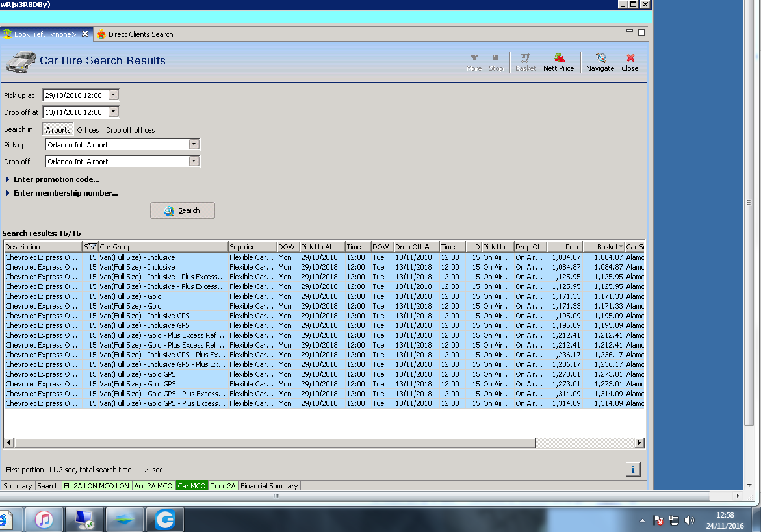Click the network tray icon
The width and height of the screenshot is (761, 532).
(674, 520)
